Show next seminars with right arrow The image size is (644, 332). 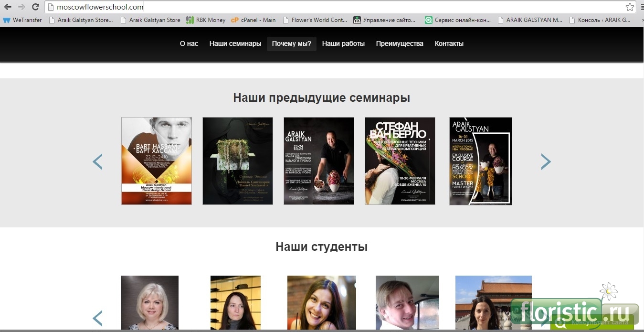[x=546, y=162]
